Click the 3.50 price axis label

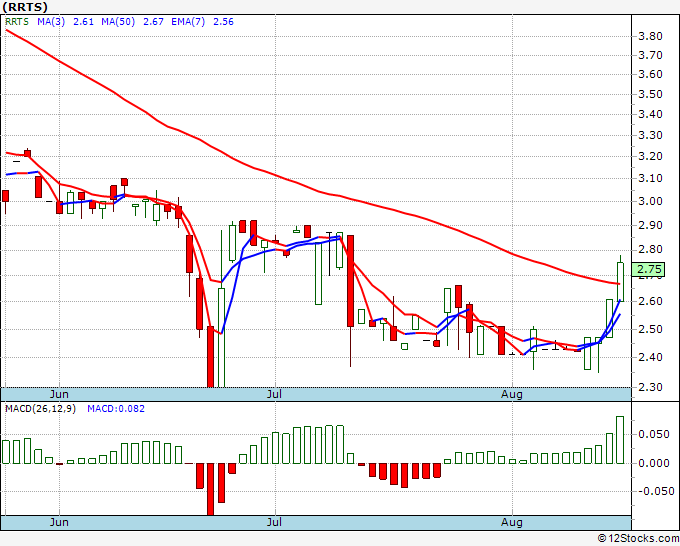coord(651,95)
